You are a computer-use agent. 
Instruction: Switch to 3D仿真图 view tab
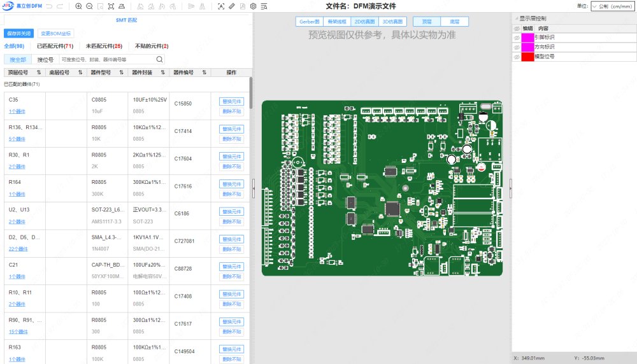392,22
